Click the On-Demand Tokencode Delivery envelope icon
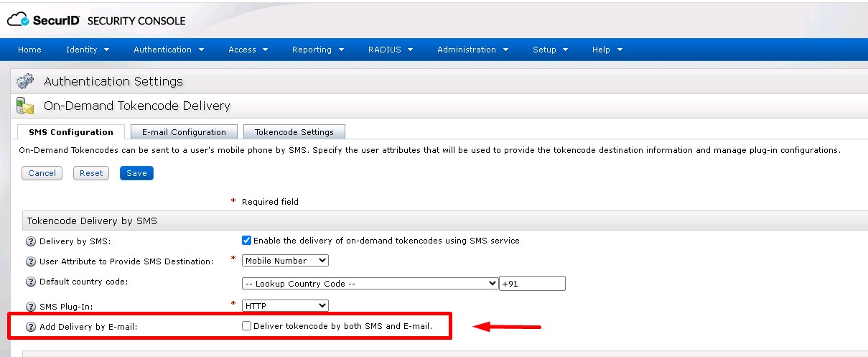The height and width of the screenshot is (357, 868). 25,106
